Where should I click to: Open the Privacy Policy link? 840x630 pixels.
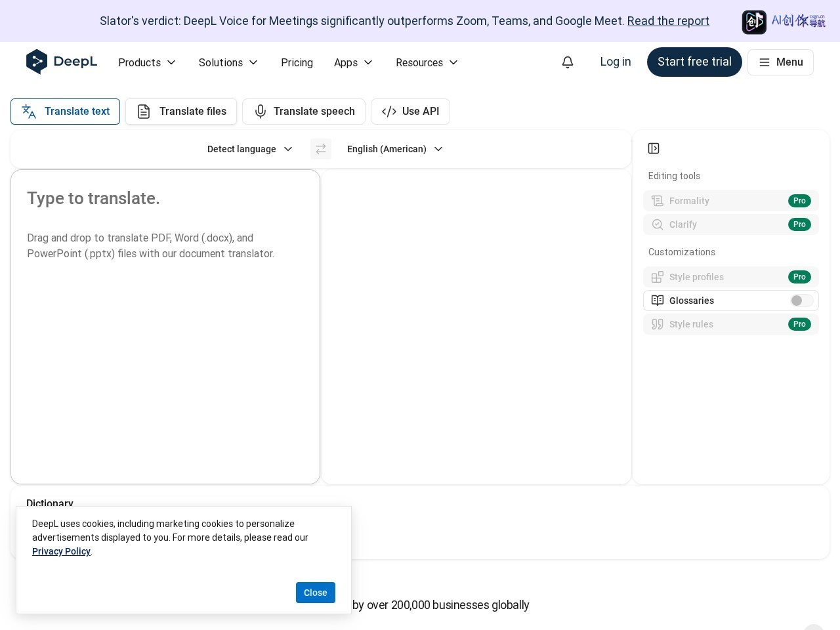point(61,551)
